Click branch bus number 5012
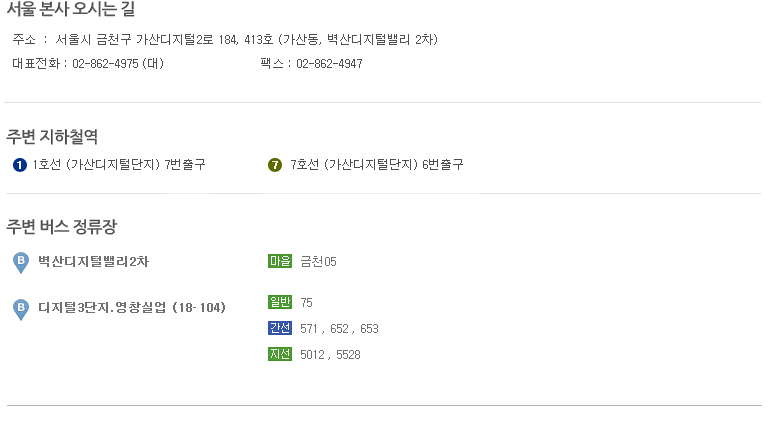 click(x=312, y=355)
